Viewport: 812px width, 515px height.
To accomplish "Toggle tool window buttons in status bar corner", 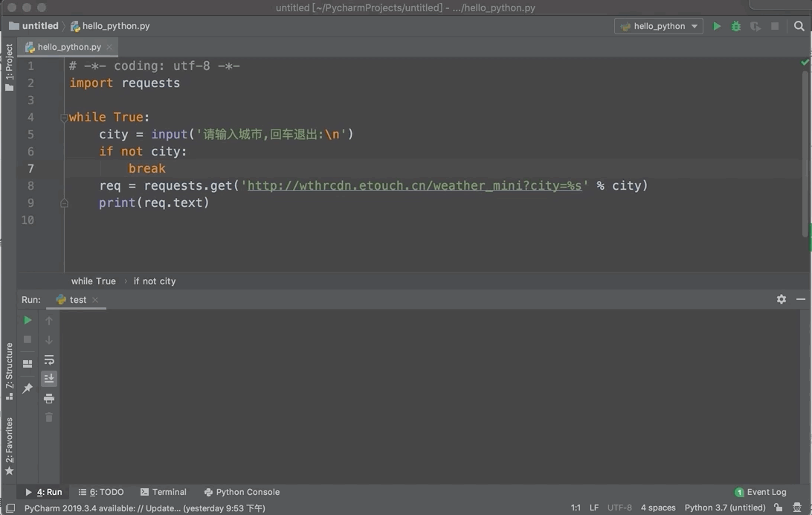I will [10, 508].
